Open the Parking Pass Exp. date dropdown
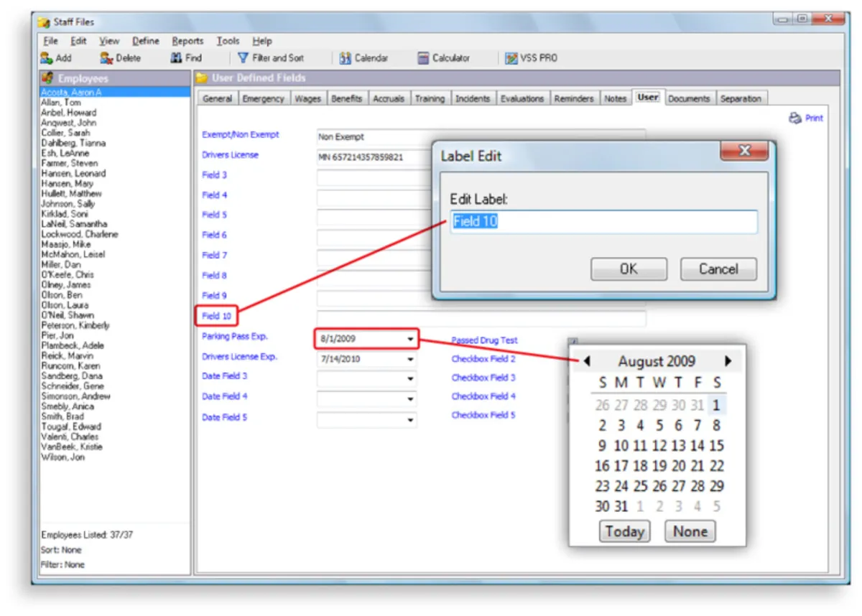Viewport: 862px width, 616px height. 410,338
